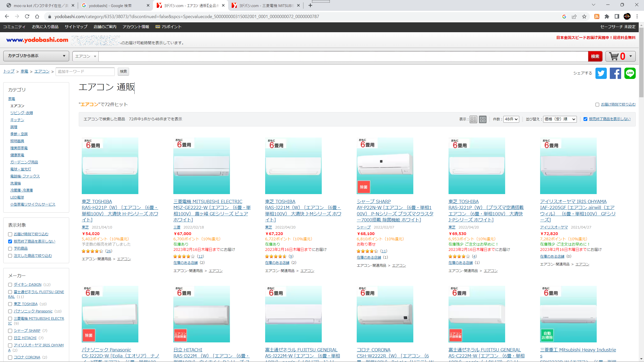Check ダイキン DAIKIN maker filter
Screen dimensions: 644x362
click(x=10, y=285)
